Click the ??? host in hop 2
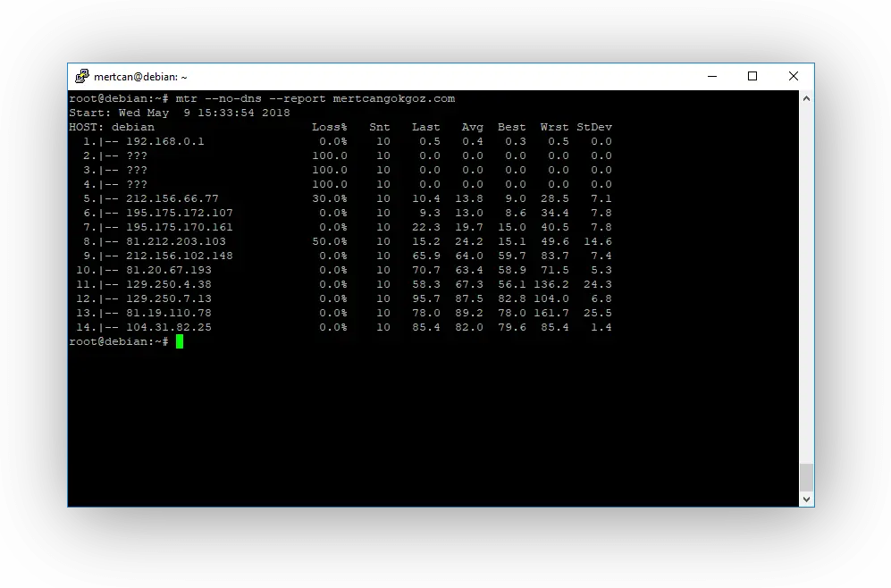This screenshot has height=588, width=891. (x=137, y=155)
